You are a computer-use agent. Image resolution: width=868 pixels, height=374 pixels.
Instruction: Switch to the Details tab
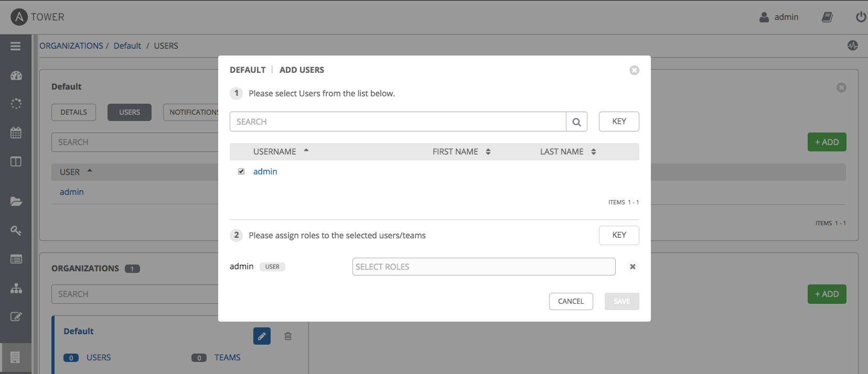coord(73,112)
